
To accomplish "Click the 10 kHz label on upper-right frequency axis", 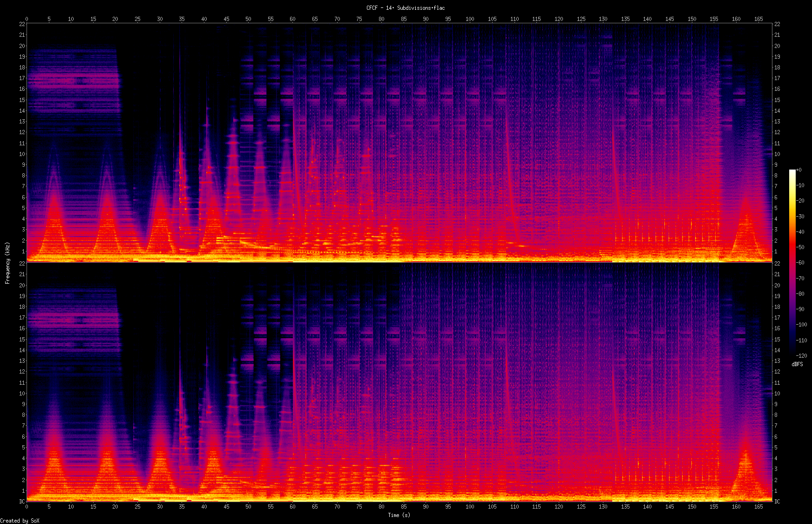I will point(777,154).
